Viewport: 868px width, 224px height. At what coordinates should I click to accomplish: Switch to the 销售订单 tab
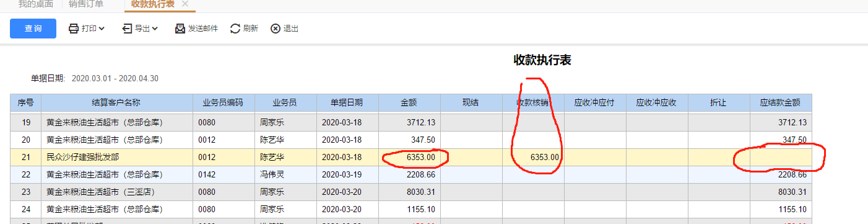pyautogui.click(x=86, y=4)
